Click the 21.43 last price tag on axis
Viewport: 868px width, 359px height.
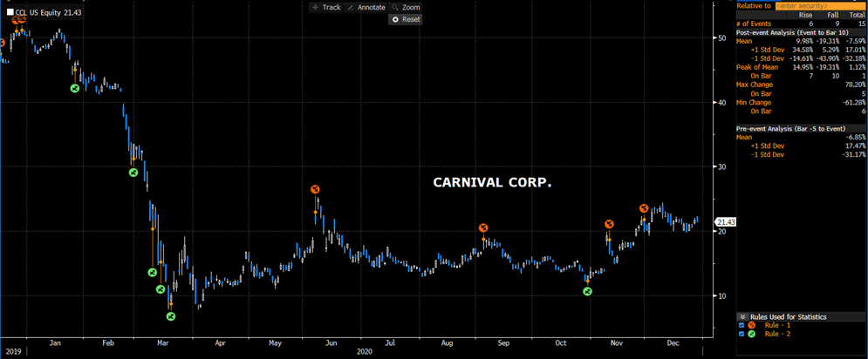coord(725,222)
